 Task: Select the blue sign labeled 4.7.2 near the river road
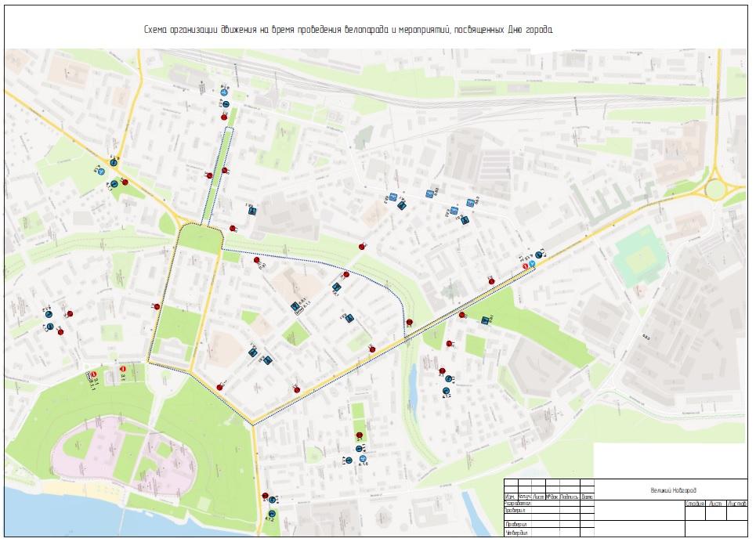(x=271, y=513)
